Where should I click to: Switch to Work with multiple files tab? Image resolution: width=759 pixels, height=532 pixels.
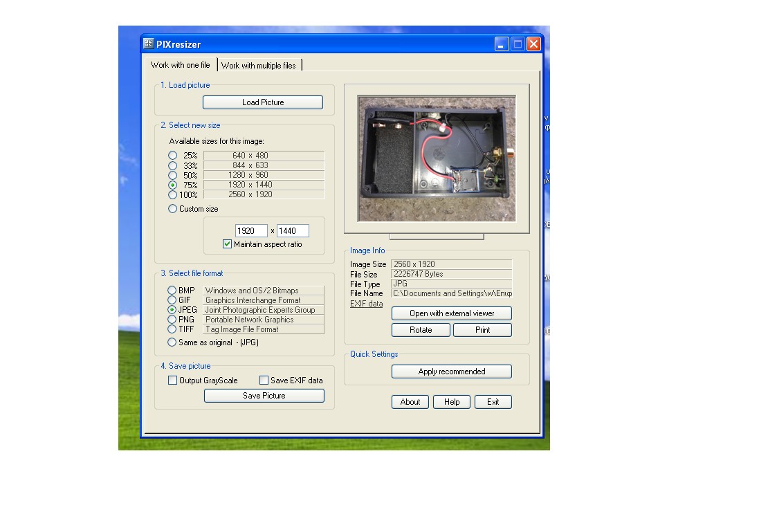pos(259,66)
